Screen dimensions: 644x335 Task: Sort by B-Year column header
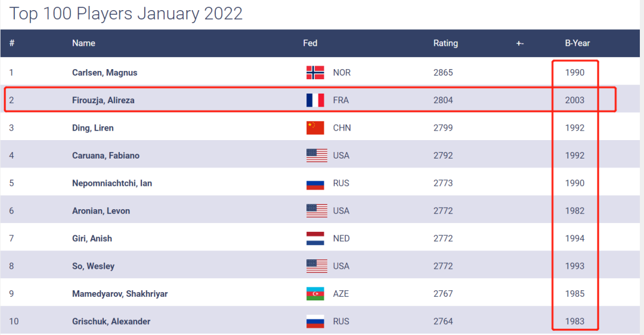(x=577, y=43)
